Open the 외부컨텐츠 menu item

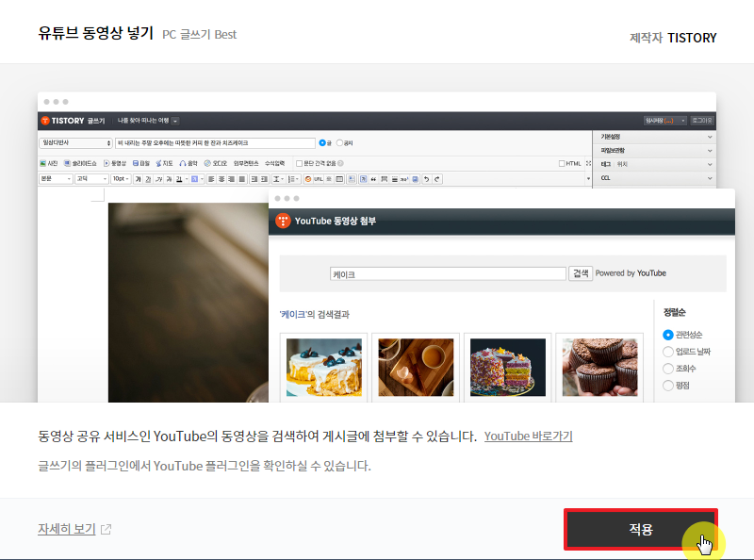(246, 164)
